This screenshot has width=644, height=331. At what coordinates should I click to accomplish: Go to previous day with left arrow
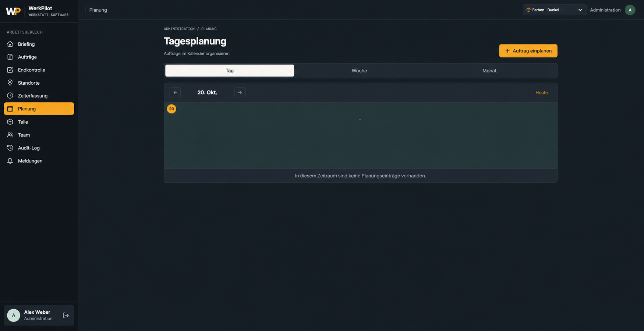(175, 93)
